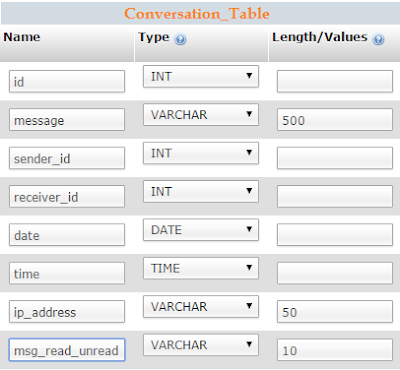Expand the VARCHAR dropdown for ip_address
This screenshot has width=400, height=370.
201,306
